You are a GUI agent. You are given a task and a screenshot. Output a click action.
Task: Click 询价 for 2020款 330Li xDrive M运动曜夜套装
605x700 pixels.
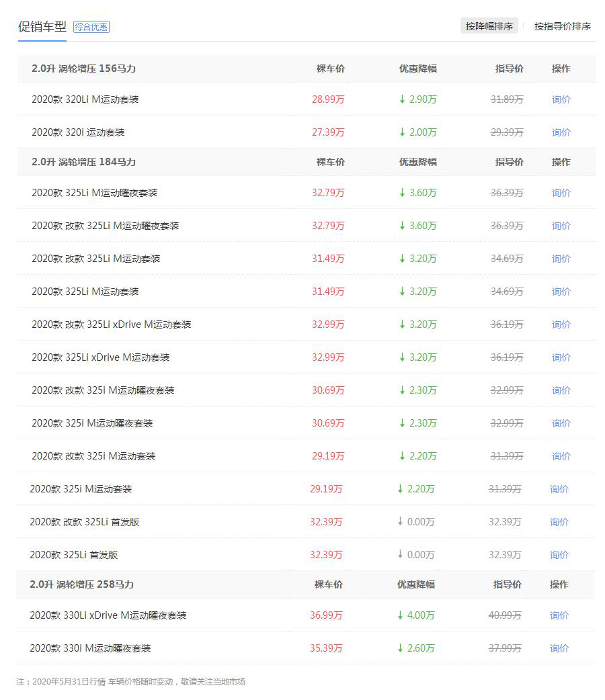[559, 615]
